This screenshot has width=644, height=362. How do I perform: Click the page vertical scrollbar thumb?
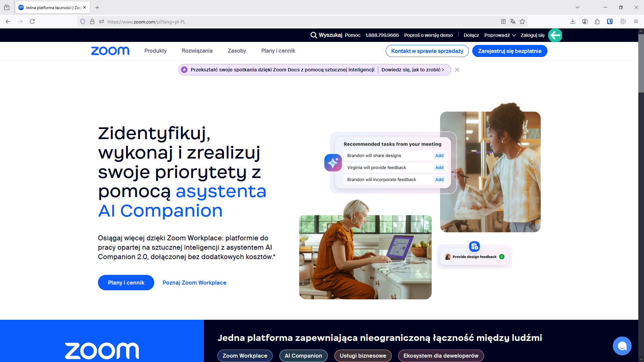[x=641, y=63]
